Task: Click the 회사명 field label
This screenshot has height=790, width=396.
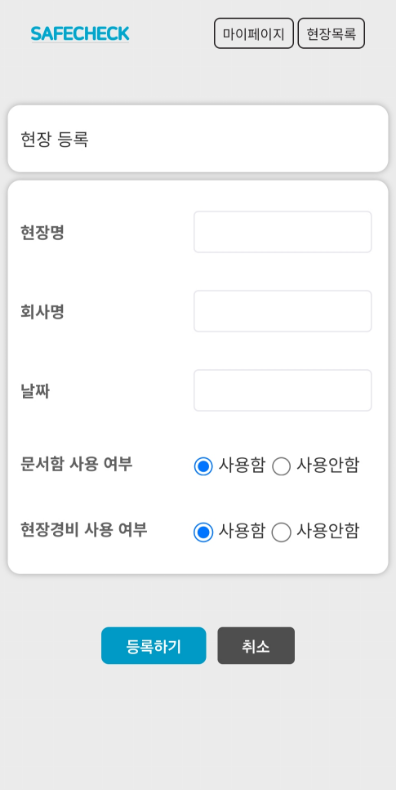Action: point(42,312)
